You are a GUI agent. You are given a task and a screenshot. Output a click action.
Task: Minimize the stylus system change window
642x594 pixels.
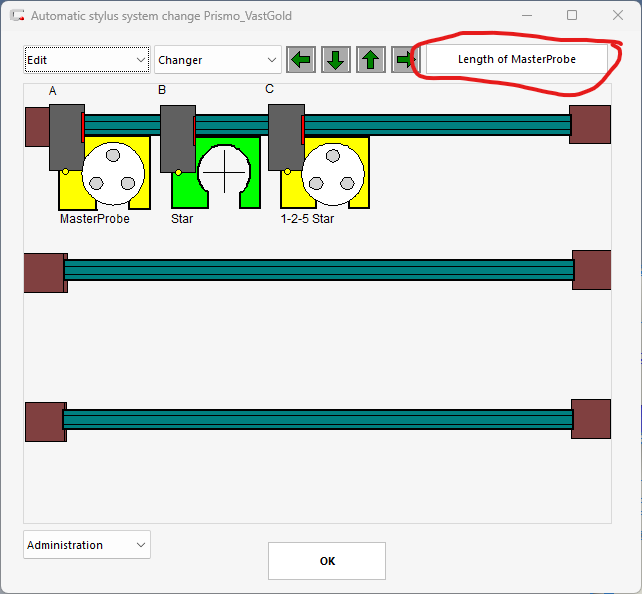click(x=527, y=16)
